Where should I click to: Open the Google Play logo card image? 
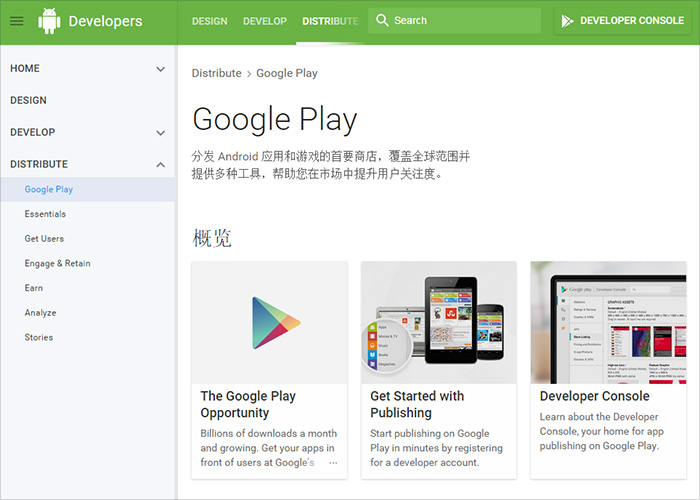[x=269, y=322]
